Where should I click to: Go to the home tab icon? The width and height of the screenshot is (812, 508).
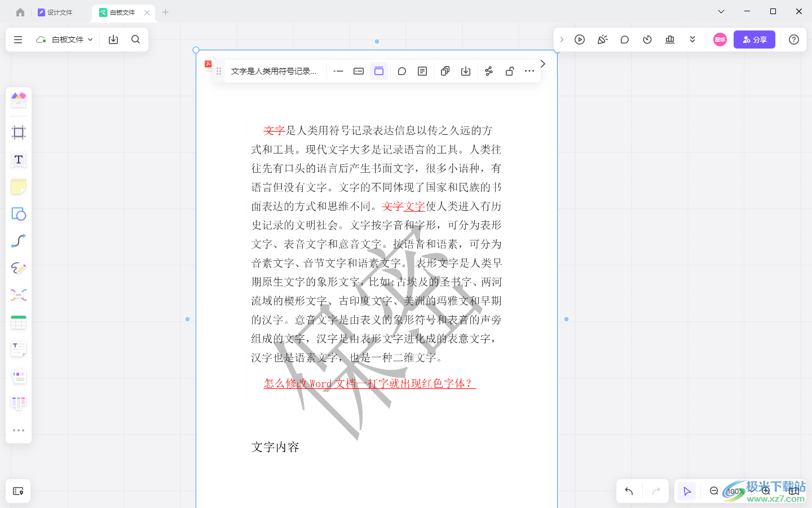tap(20, 12)
